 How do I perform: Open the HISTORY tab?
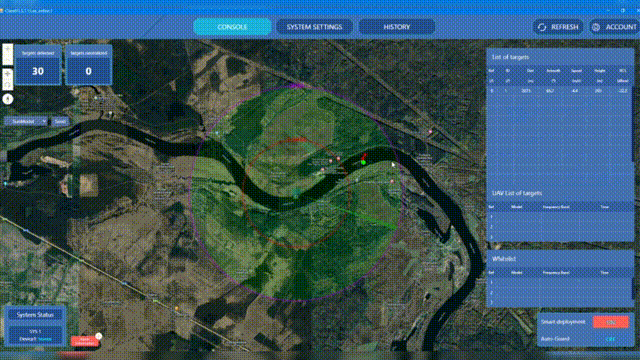(396, 27)
